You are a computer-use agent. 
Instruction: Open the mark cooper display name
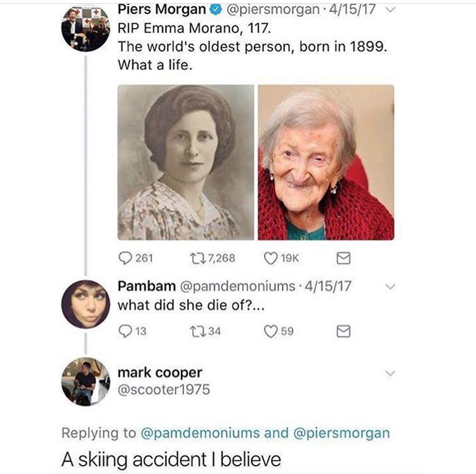(160, 372)
